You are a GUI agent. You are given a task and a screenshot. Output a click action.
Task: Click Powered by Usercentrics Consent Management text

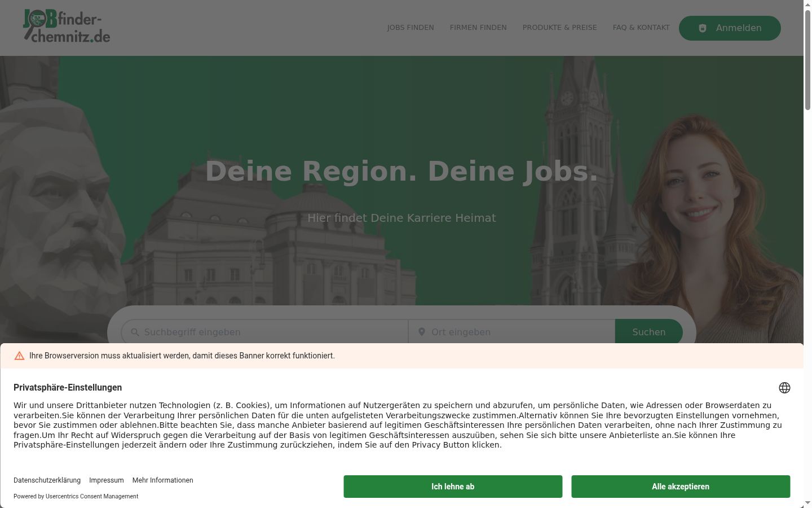coord(76,496)
